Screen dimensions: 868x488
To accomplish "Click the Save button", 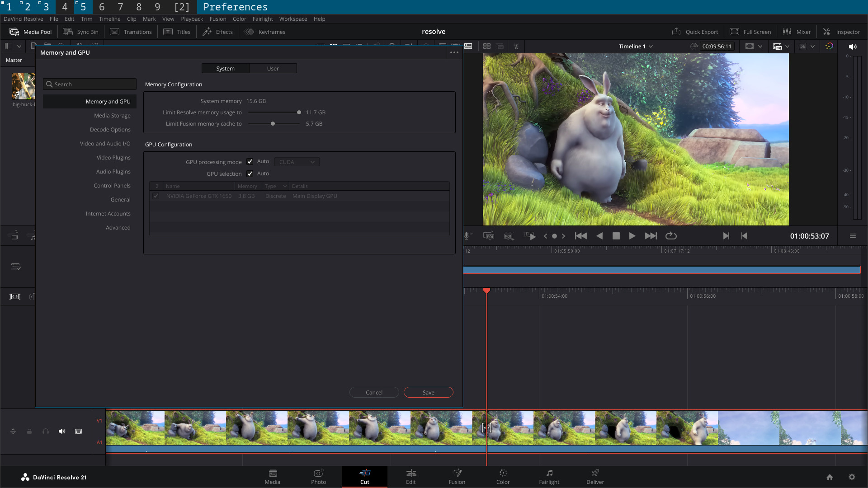I will click(x=428, y=392).
